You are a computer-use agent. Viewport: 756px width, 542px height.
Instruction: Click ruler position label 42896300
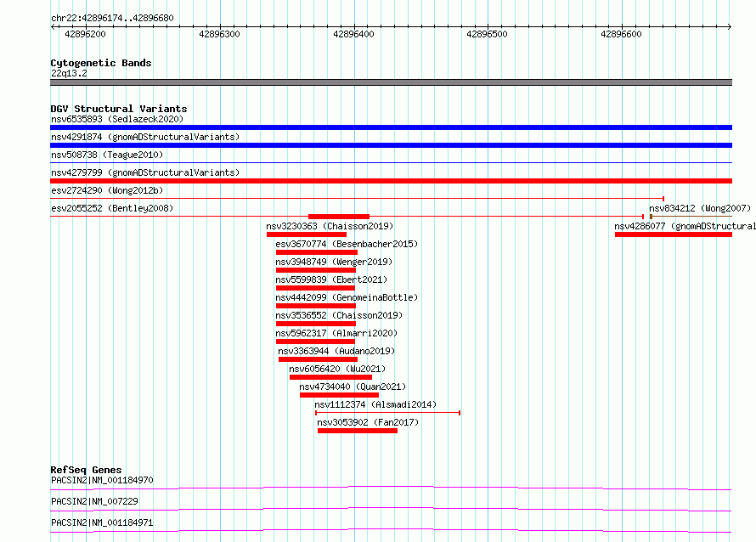click(219, 34)
